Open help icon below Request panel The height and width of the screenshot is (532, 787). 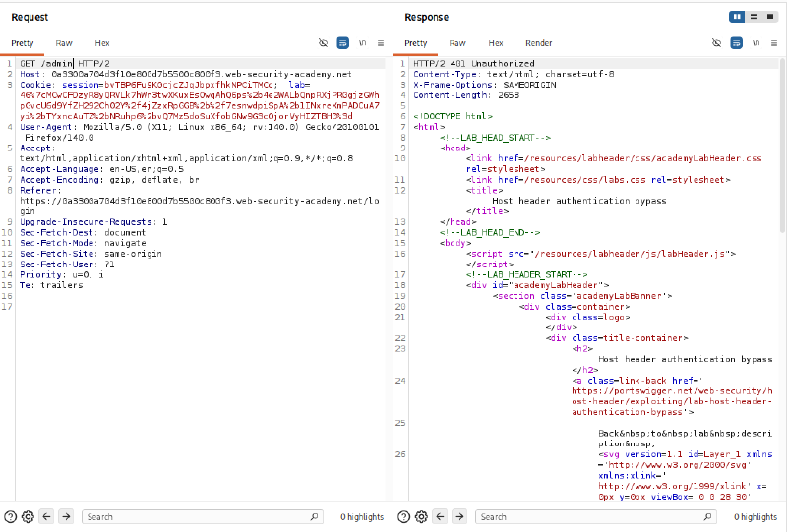coord(10,517)
